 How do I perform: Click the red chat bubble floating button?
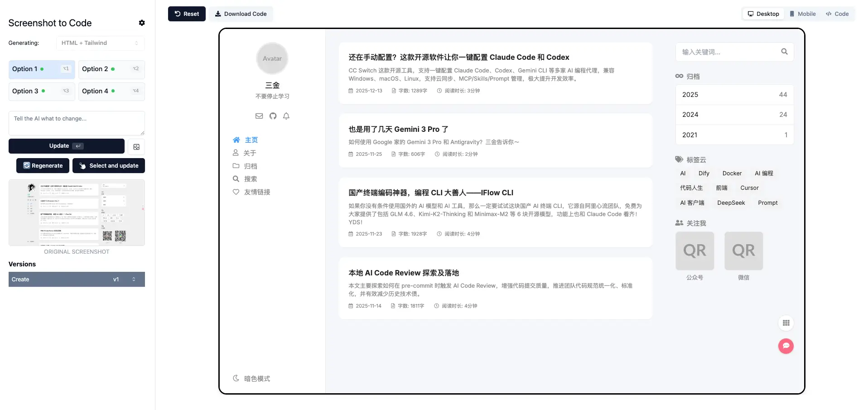pyautogui.click(x=786, y=346)
